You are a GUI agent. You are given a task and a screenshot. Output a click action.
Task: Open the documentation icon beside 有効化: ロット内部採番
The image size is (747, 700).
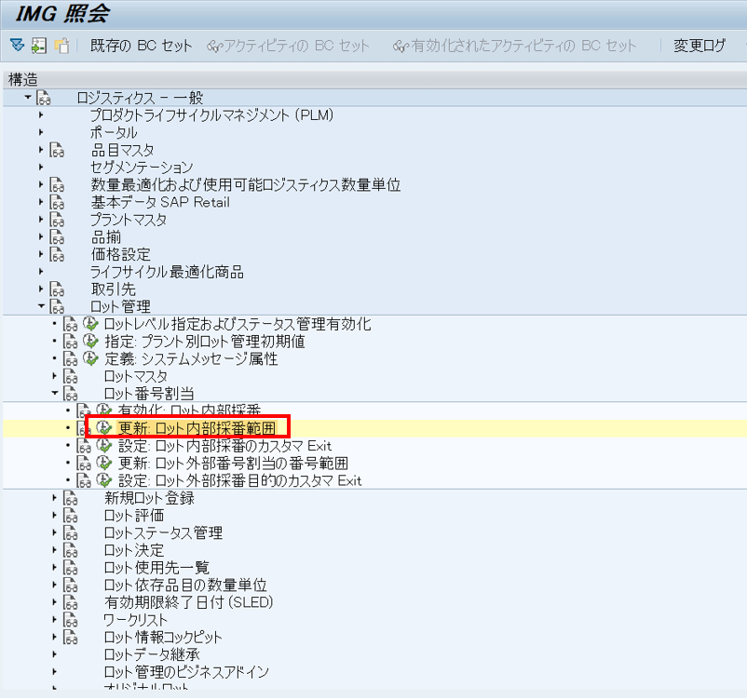click(x=84, y=411)
